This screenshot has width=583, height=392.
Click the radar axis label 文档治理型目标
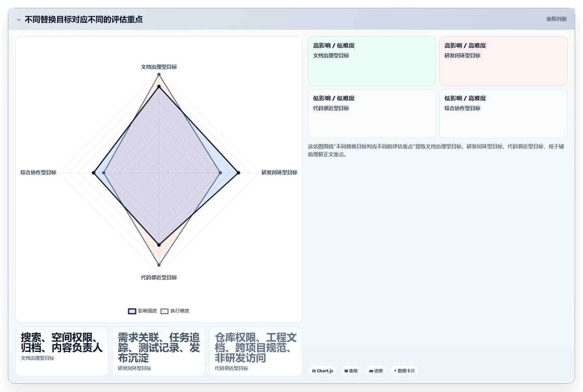159,67
